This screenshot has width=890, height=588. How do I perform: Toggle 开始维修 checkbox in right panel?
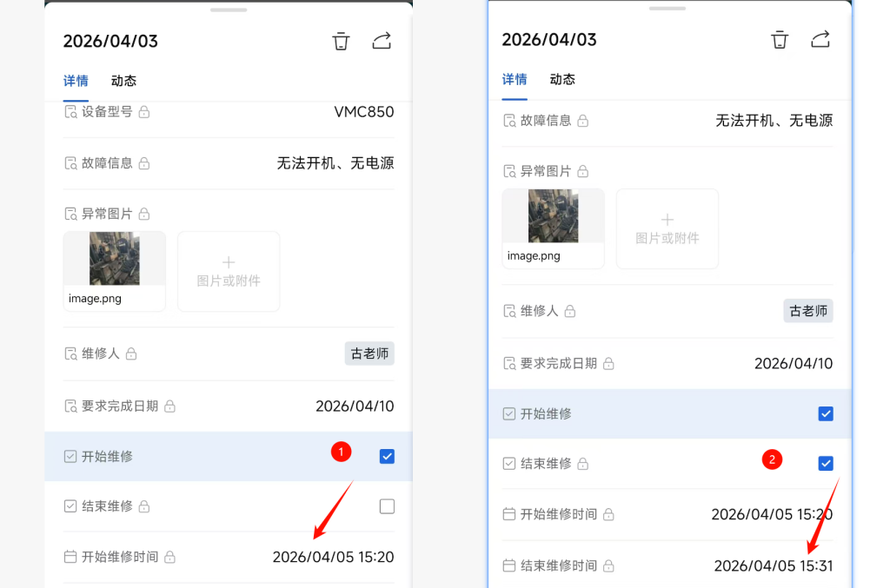(x=826, y=414)
